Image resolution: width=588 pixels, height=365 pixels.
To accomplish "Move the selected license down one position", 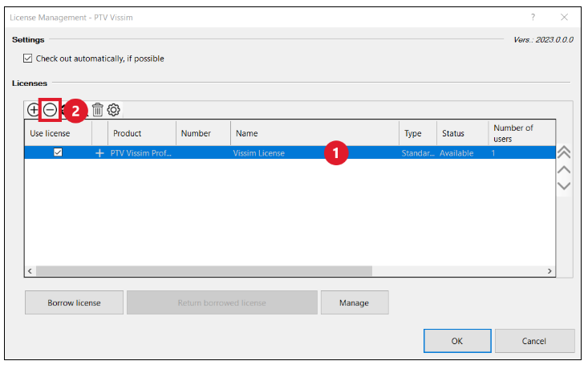I will coord(564,185).
